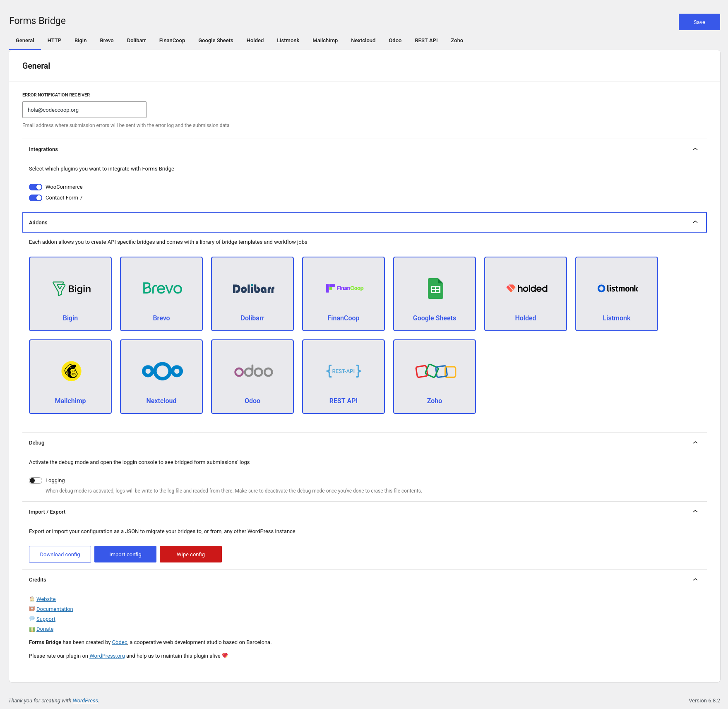Image resolution: width=728 pixels, height=709 pixels.
Task: Click the WordPress footer link
Action: [x=85, y=701]
